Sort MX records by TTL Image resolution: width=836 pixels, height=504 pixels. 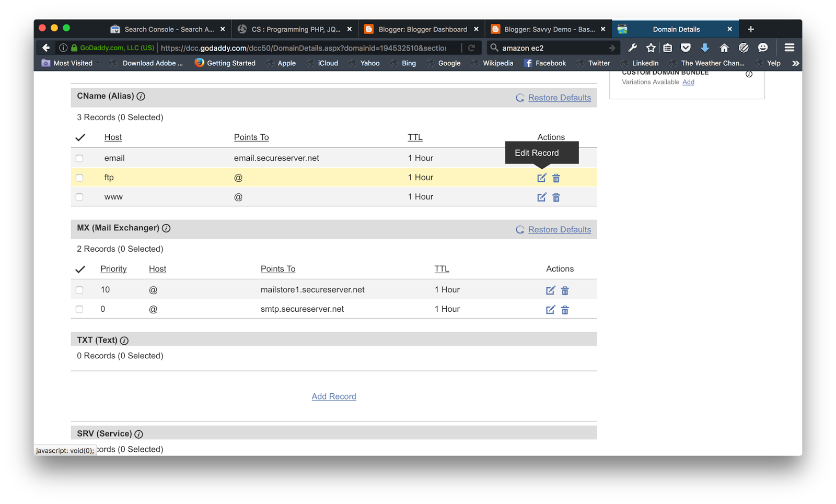coord(442,269)
